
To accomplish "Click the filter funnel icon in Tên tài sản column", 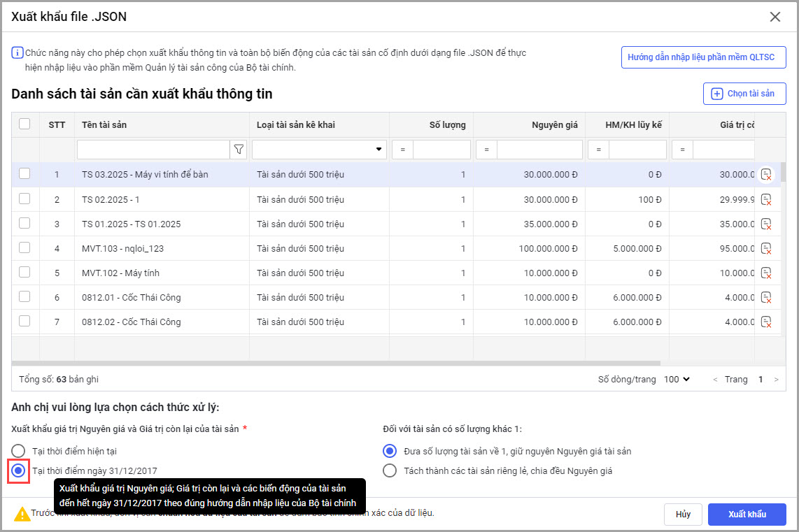I will click(239, 149).
